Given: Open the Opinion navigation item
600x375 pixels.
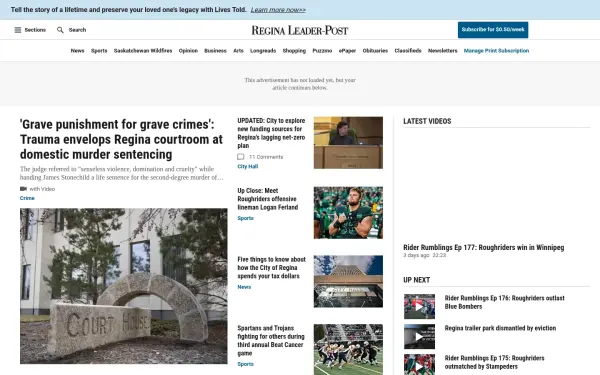Looking at the screenshot, I should coord(188,51).
